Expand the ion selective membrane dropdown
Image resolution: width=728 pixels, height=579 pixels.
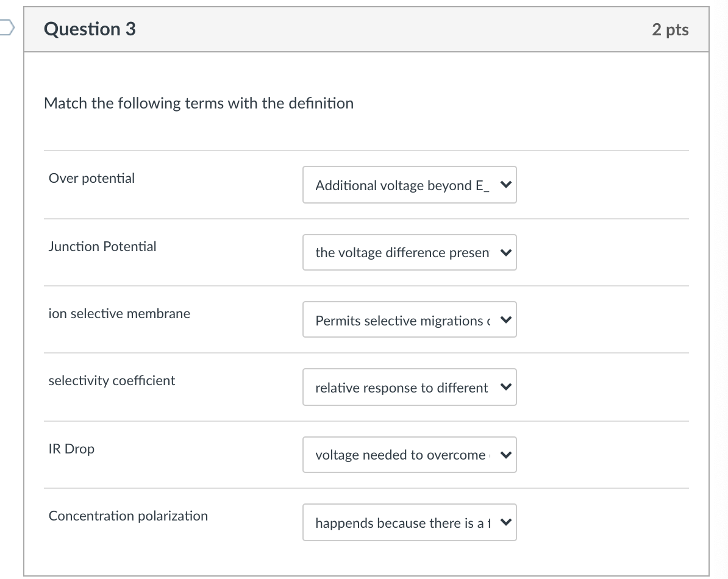point(410,319)
